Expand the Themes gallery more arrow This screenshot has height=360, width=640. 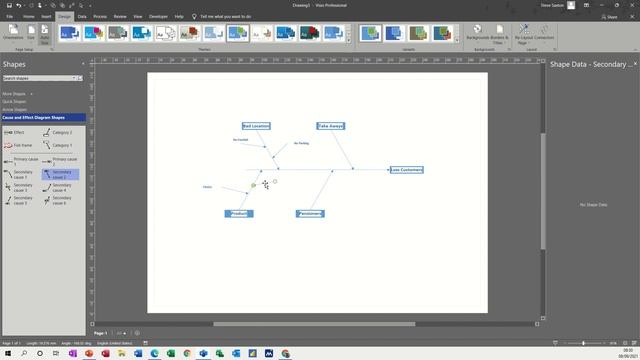pyautogui.click(x=349, y=40)
